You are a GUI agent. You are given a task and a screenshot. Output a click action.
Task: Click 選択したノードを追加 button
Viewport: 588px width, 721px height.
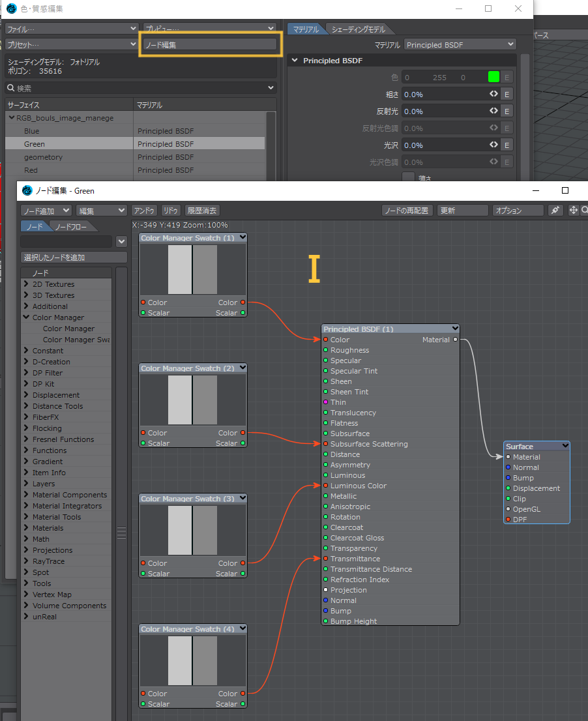point(74,257)
